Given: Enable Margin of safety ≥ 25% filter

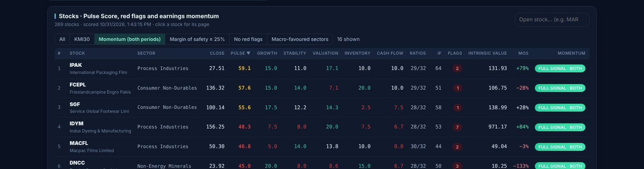Looking at the screenshot, I should tap(197, 39).
